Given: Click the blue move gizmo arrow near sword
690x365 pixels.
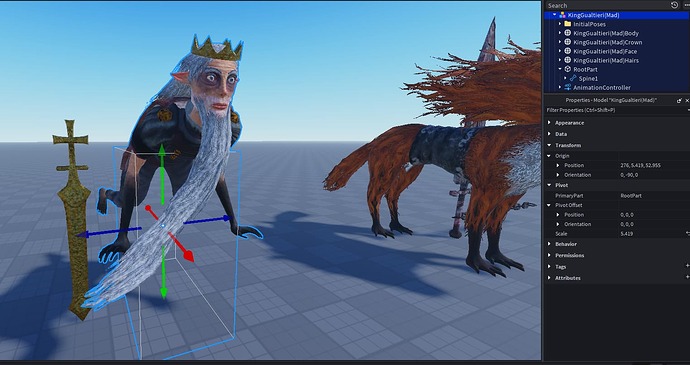Looking at the screenshot, I should pos(109,232).
